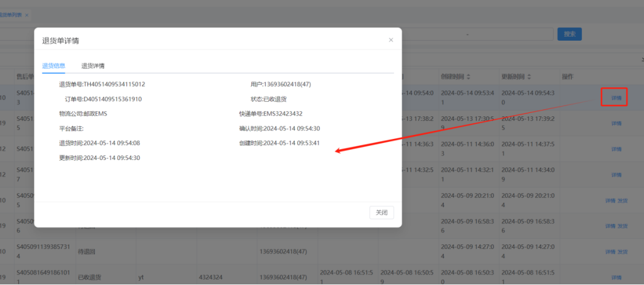Viewport: 644px width, 285px height.
Task: Close the 退货单详情 dialog with the X icon
Action: click(391, 40)
